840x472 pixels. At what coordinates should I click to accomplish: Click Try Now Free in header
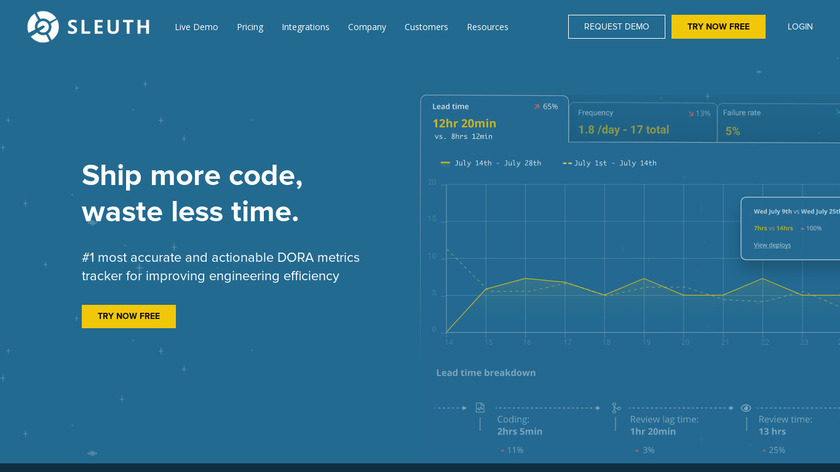tap(718, 27)
